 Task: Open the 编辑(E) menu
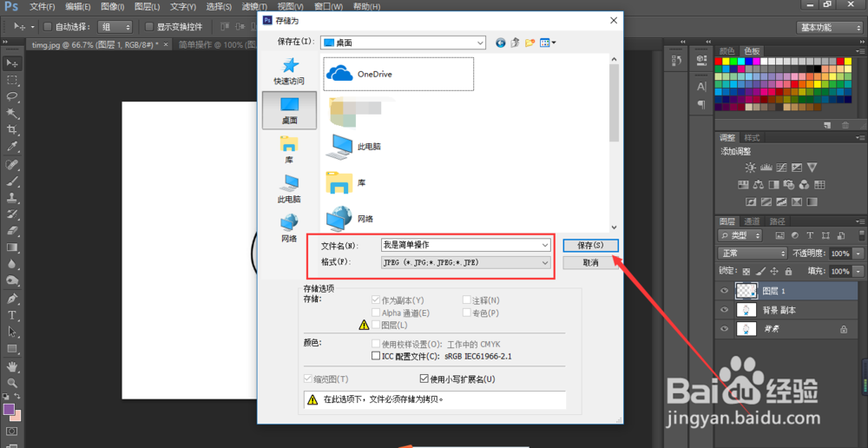tap(77, 7)
